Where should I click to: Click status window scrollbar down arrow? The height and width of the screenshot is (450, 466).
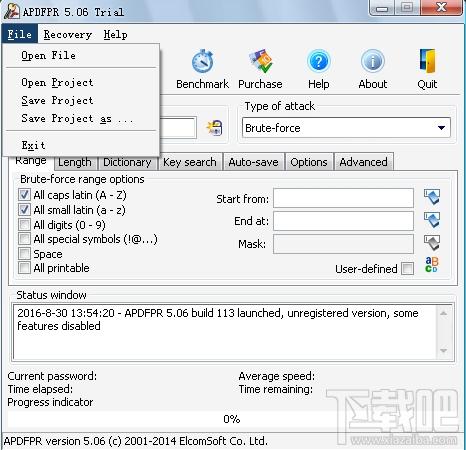[443, 351]
